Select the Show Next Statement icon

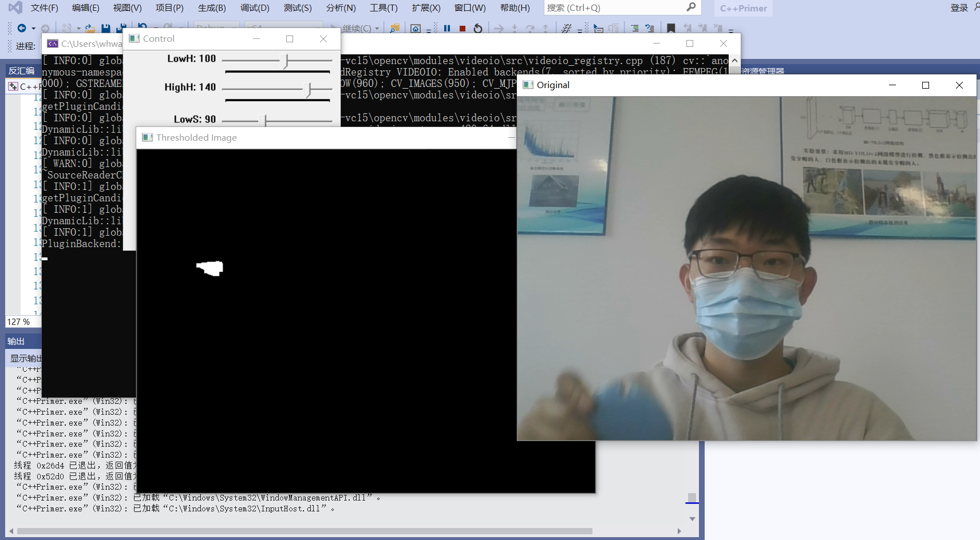(x=499, y=29)
